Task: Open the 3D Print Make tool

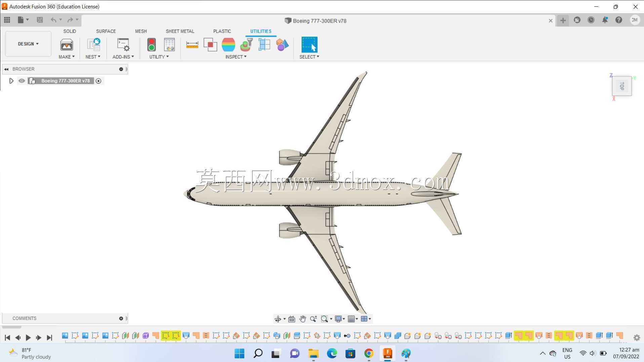Action: pyautogui.click(x=67, y=45)
